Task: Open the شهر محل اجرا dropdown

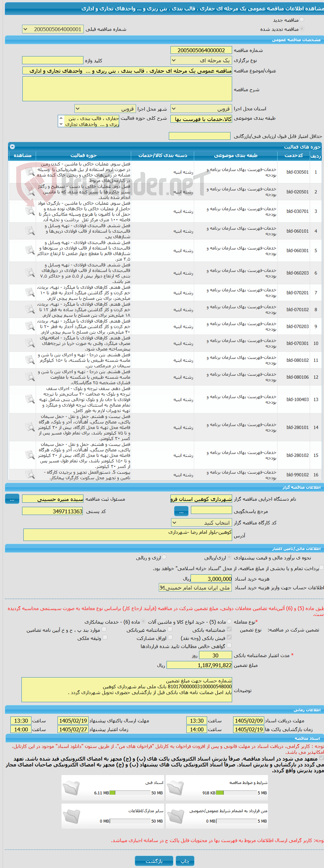Action: pyautogui.click(x=105, y=108)
